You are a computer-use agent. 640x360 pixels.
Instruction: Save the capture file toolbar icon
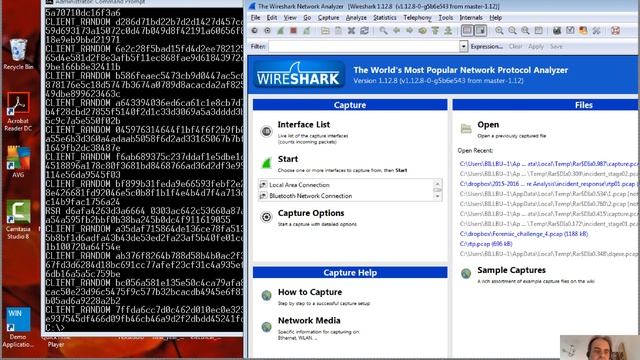coord(338,31)
